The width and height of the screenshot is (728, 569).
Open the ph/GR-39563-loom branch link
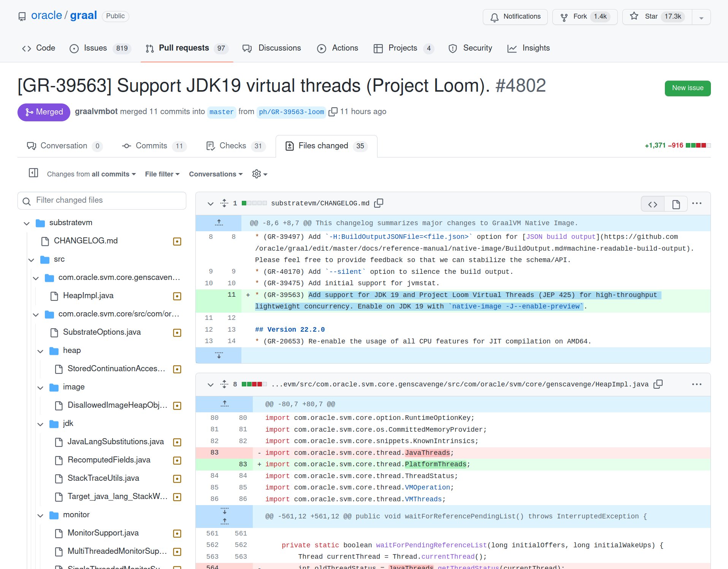click(x=291, y=112)
